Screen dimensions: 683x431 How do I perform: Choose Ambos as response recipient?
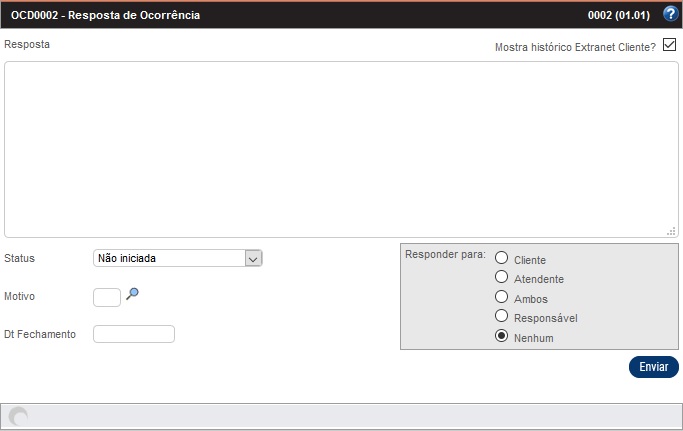tap(502, 297)
